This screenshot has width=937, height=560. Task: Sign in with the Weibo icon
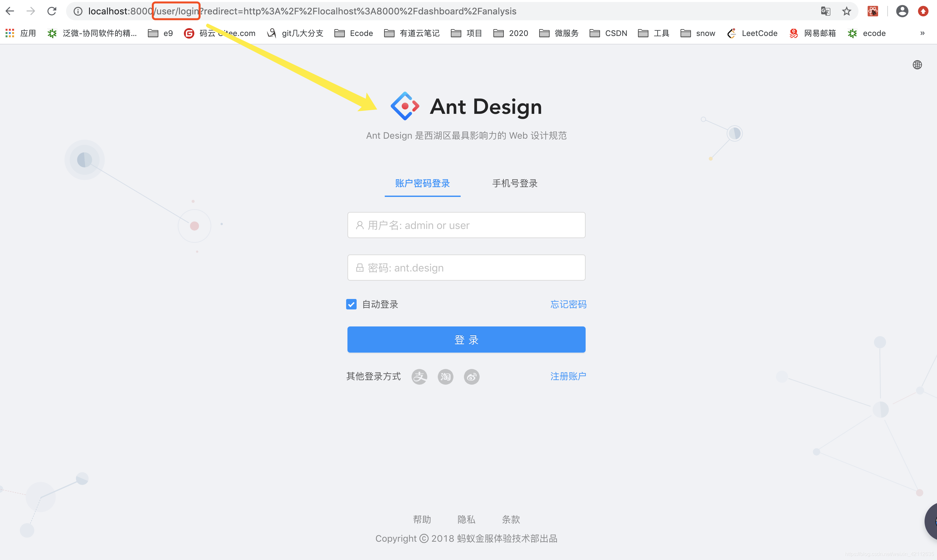(x=472, y=376)
